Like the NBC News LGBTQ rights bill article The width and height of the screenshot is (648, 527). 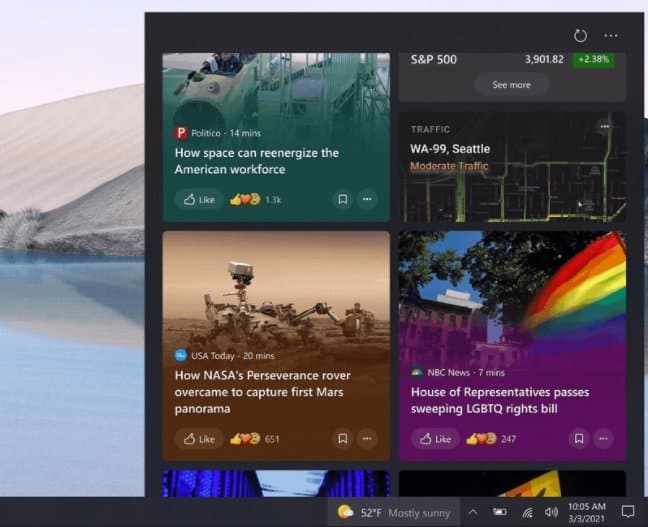436,439
